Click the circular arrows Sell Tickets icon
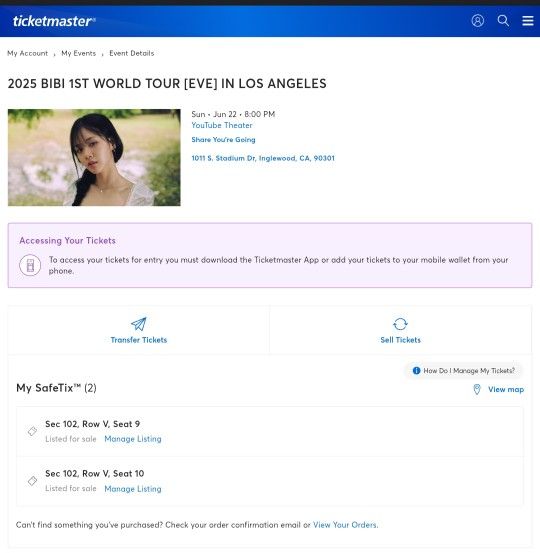 (400, 324)
